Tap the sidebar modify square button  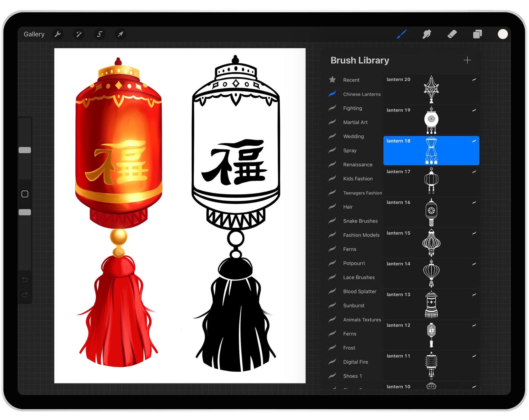click(25, 194)
